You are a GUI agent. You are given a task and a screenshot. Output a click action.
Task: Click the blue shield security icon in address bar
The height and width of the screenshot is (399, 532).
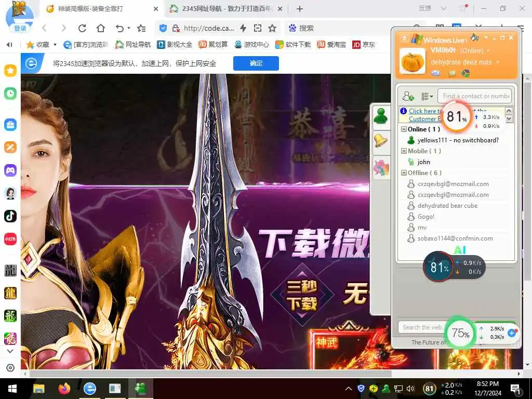pyautogui.click(x=163, y=28)
